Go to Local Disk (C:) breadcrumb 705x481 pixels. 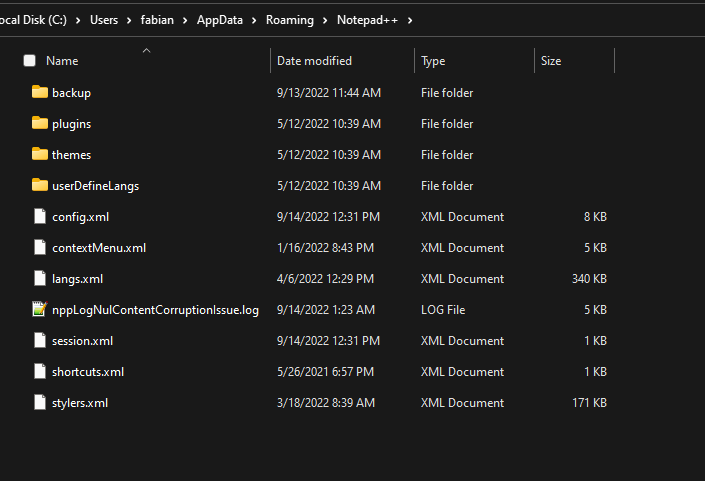pos(33,20)
